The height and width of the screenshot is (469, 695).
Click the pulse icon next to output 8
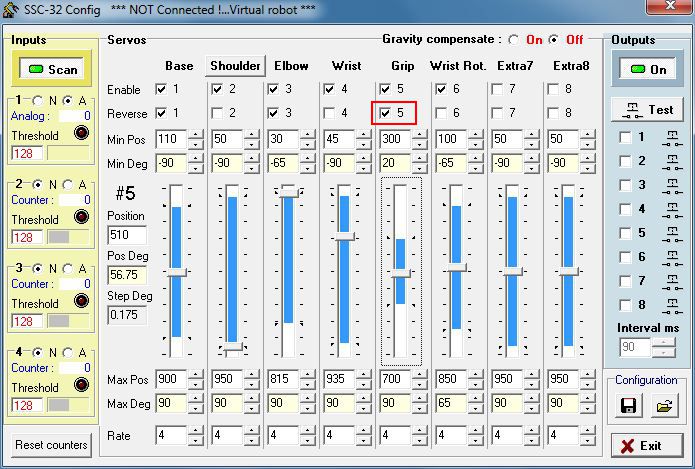[672, 306]
